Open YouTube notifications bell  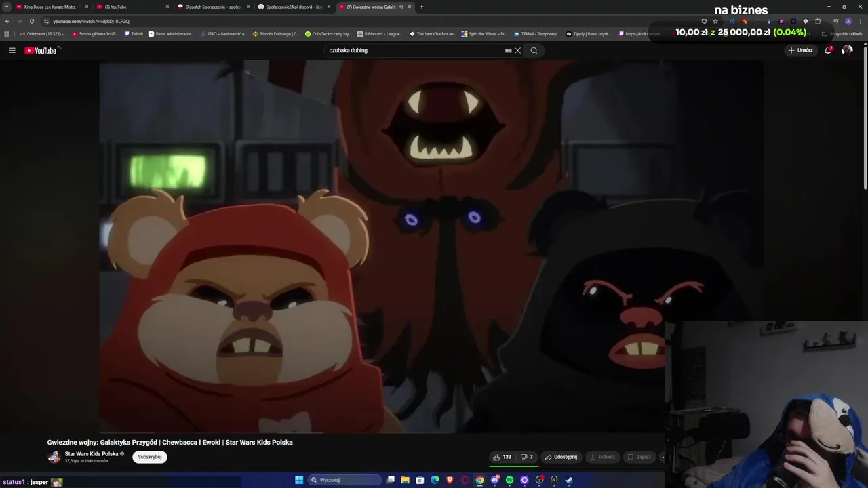click(828, 50)
